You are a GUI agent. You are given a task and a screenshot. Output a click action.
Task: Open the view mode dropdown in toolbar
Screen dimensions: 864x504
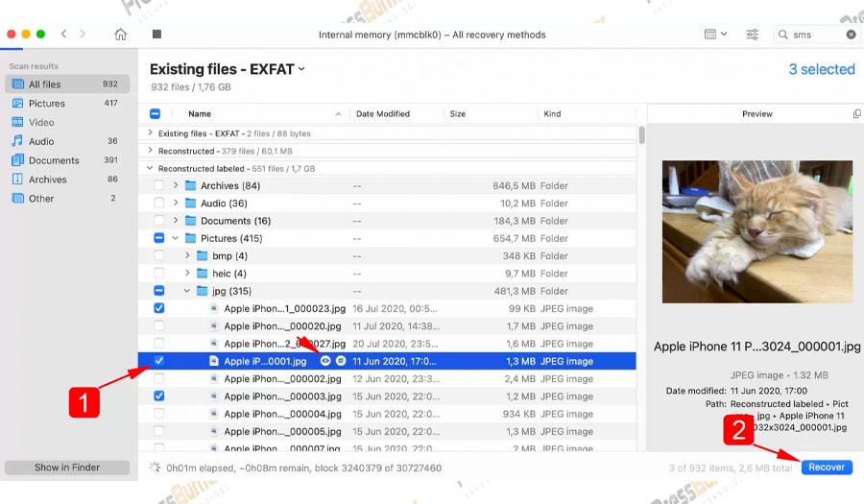pos(715,35)
